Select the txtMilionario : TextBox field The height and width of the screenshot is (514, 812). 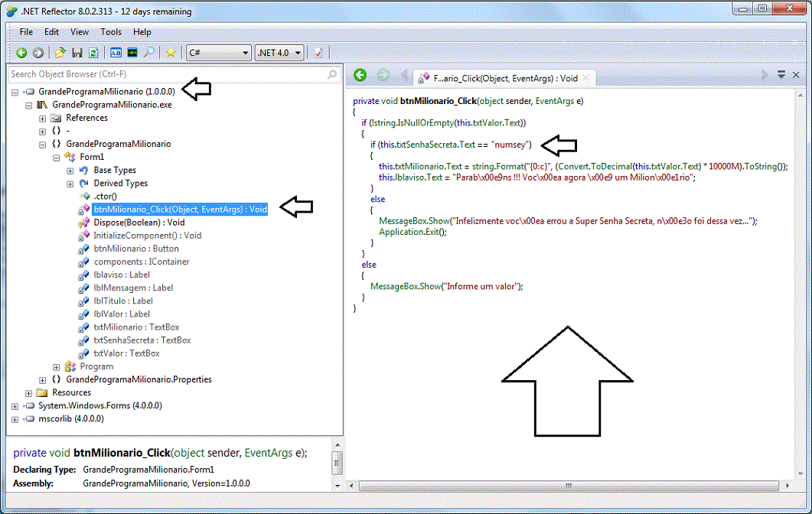(x=136, y=327)
